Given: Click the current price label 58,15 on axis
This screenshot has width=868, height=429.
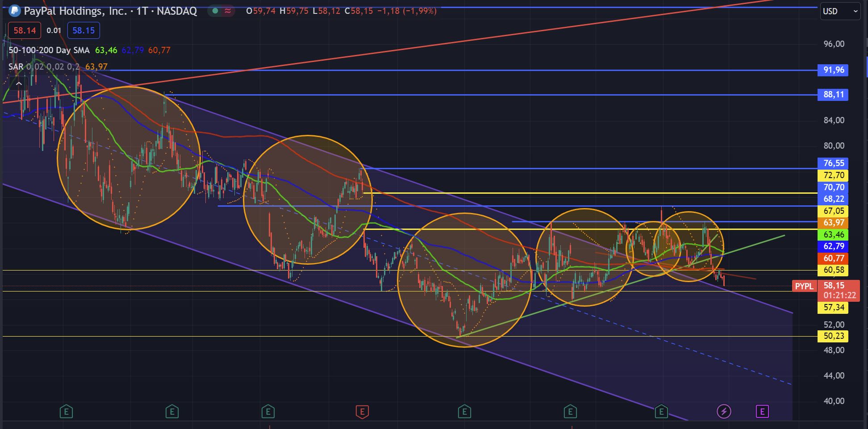Looking at the screenshot, I should click(x=834, y=286).
